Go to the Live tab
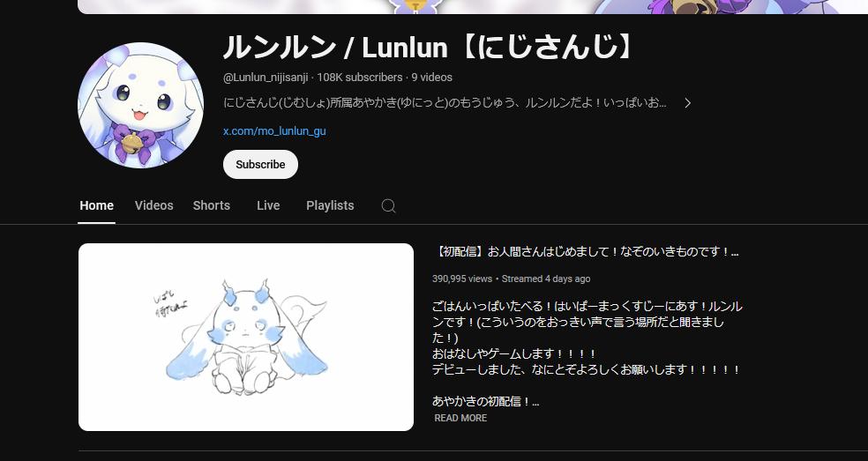This screenshot has width=868, height=461. 268,205
